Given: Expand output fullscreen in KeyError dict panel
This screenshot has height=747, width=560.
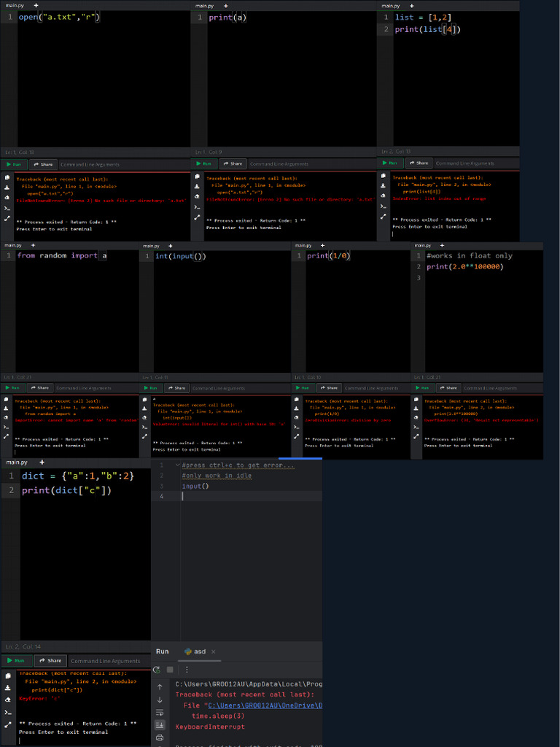Looking at the screenshot, I should (x=7, y=724).
